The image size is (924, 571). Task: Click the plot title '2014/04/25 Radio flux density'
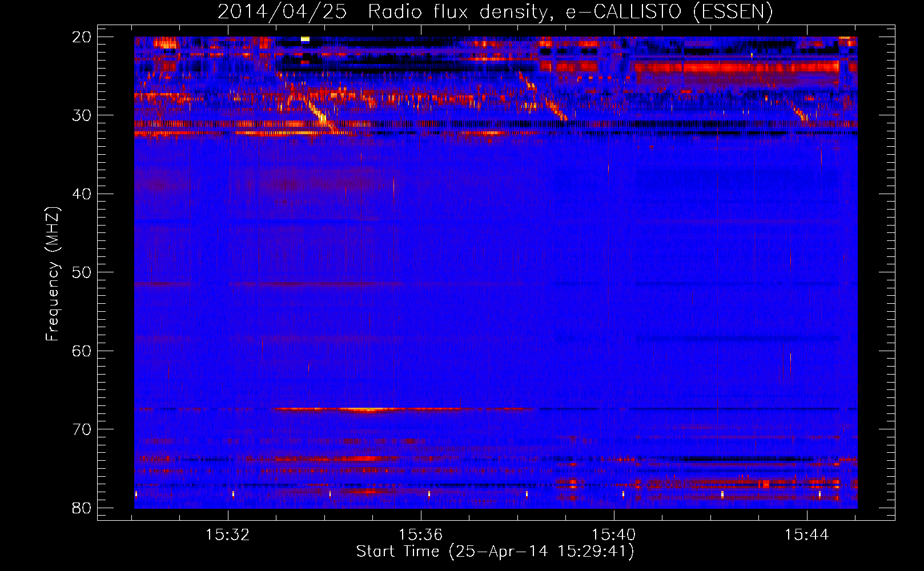[x=495, y=11]
